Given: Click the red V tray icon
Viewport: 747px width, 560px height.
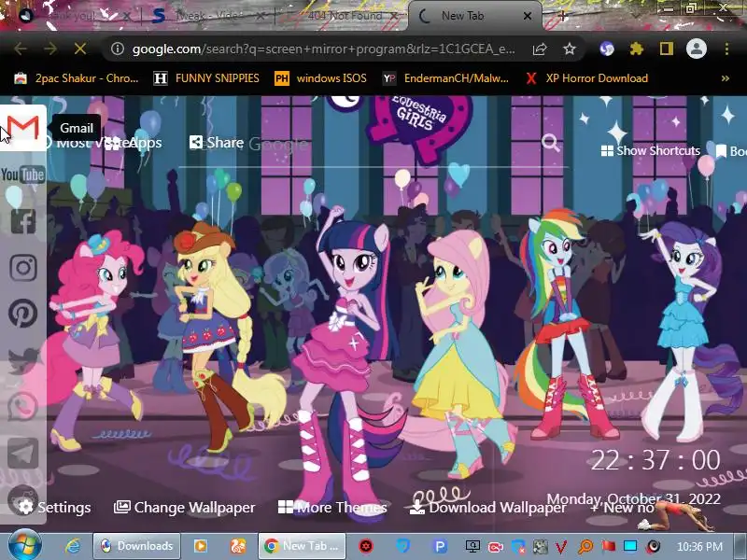Looking at the screenshot, I should click(x=562, y=547).
